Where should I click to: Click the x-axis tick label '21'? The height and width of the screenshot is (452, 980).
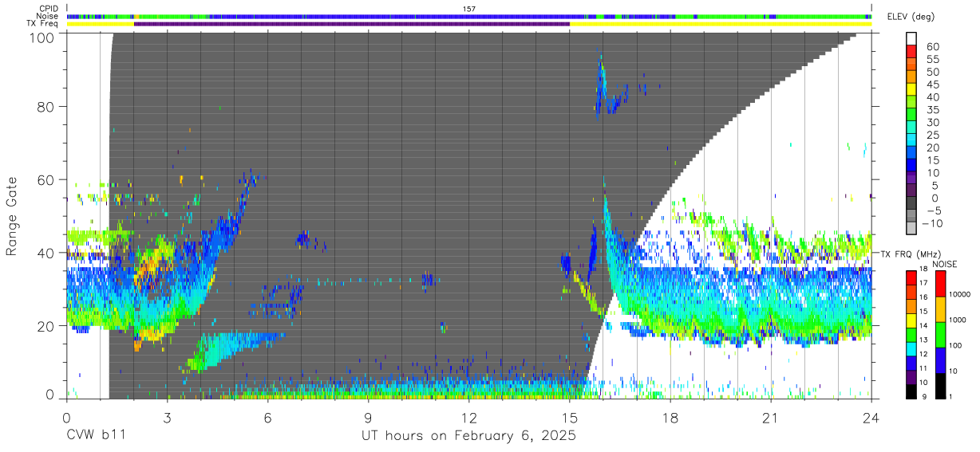pyautogui.click(x=770, y=417)
